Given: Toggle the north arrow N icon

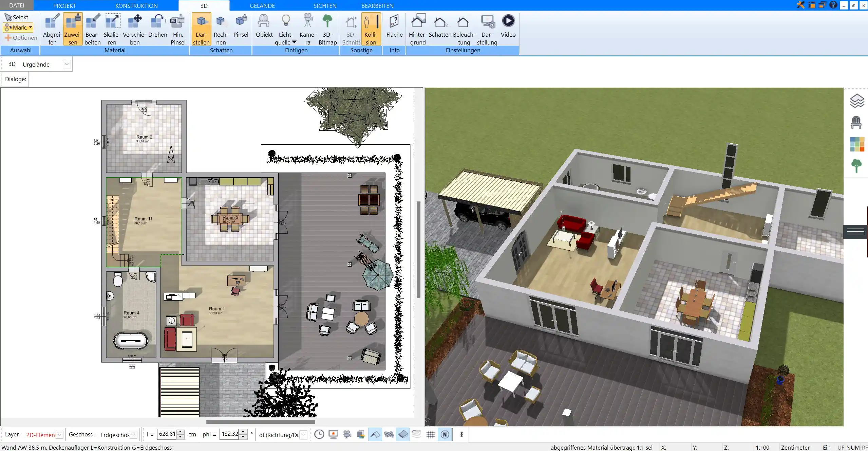Looking at the screenshot, I should (445, 434).
